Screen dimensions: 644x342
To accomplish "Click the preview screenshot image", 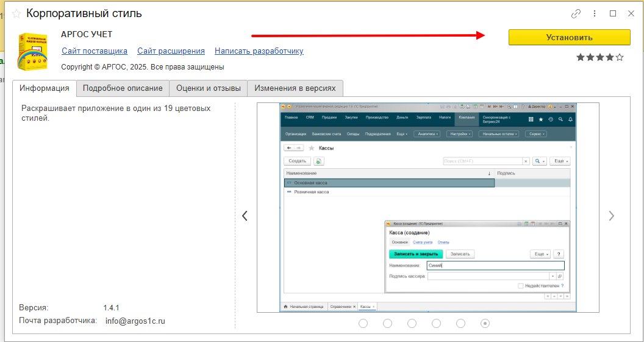I will click(x=428, y=207).
